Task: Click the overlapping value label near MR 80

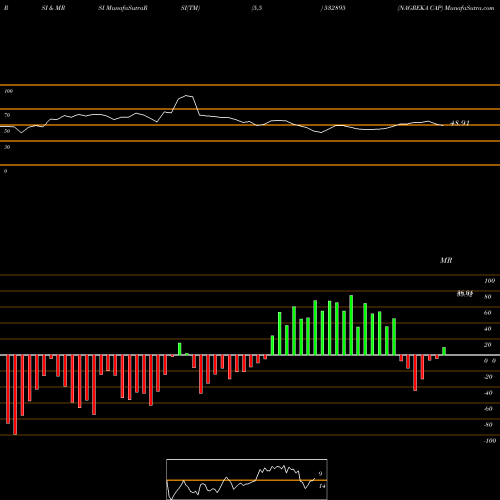Action: point(465,294)
